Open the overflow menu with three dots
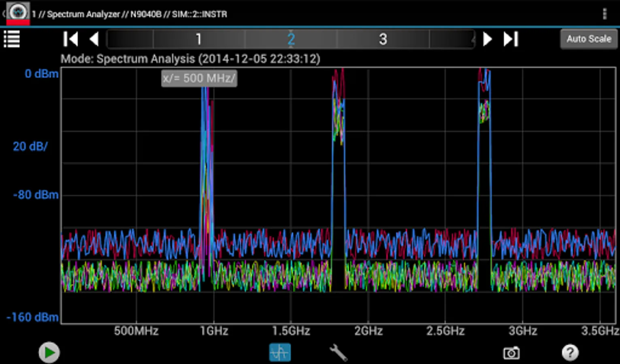The width and height of the screenshot is (620, 364). tap(605, 14)
